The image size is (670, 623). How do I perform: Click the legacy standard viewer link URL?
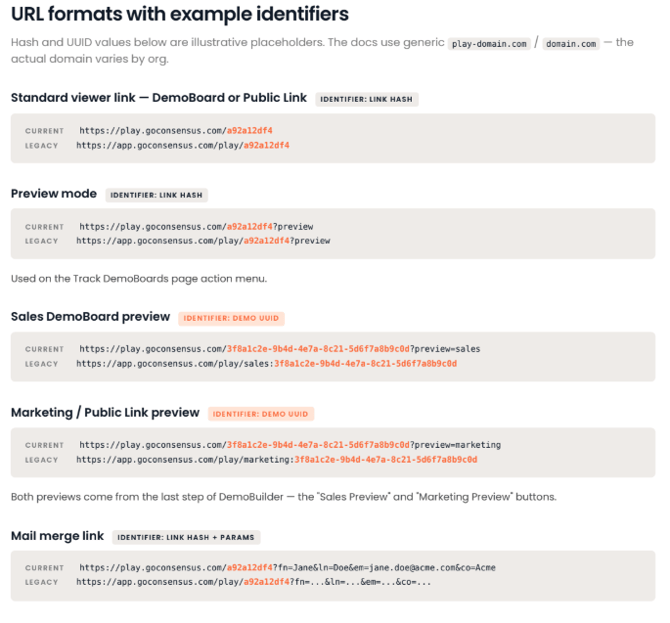tap(183, 145)
